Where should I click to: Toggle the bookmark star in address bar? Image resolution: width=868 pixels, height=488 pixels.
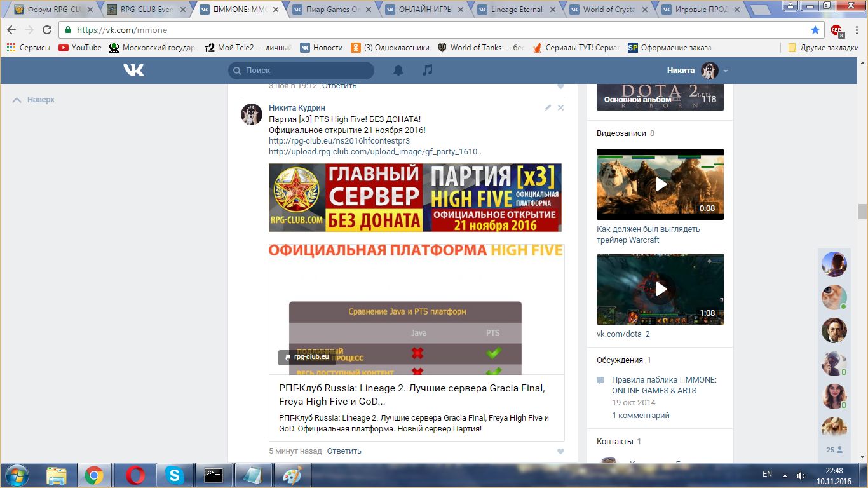click(x=815, y=30)
